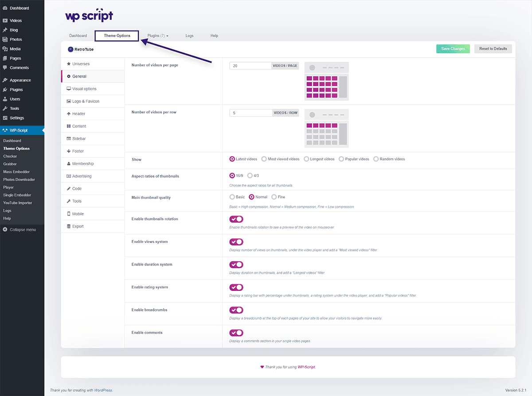The height and width of the screenshot is (396, 532).
Task: Disable thumbnails rotation toggle
Action: tap(236, 219)
